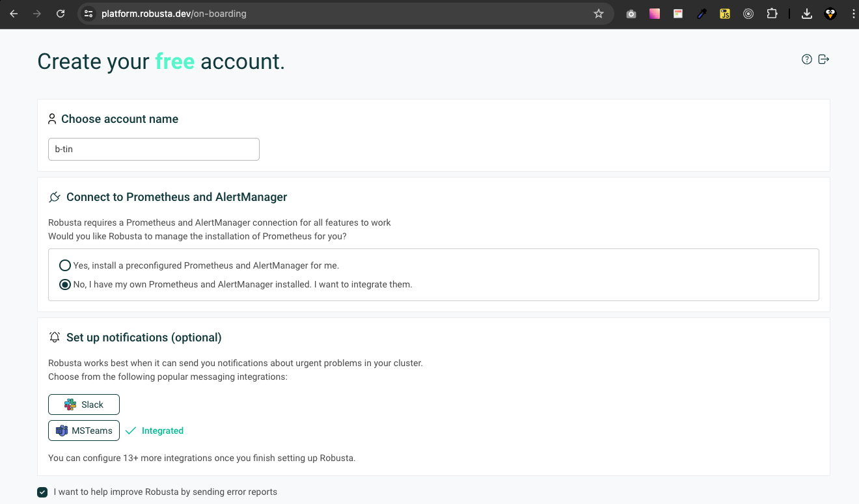Uncheck the send error reports checkbox

pyautogui.click(x=42, y=492)
